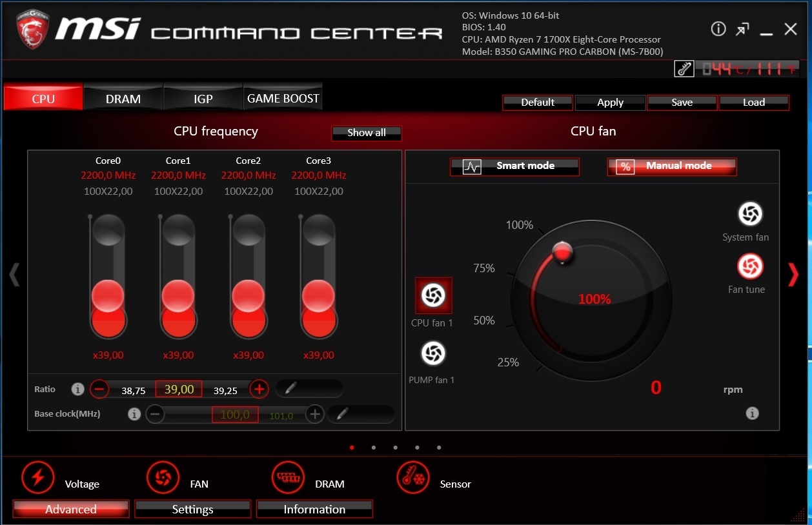Viewport: 812px width, 525px height.
Task: Click the 044 temperature readout display
Action: (747, 69)
